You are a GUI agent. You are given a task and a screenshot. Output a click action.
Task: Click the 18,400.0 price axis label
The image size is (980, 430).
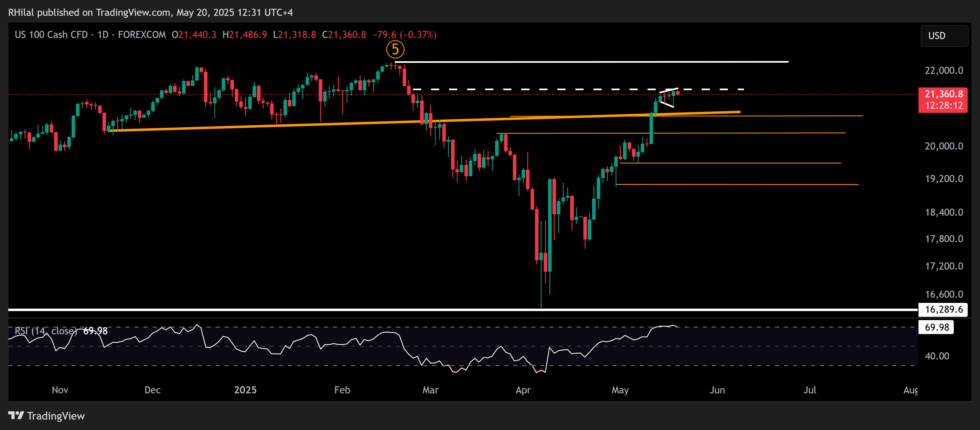(x=944, y=212)
